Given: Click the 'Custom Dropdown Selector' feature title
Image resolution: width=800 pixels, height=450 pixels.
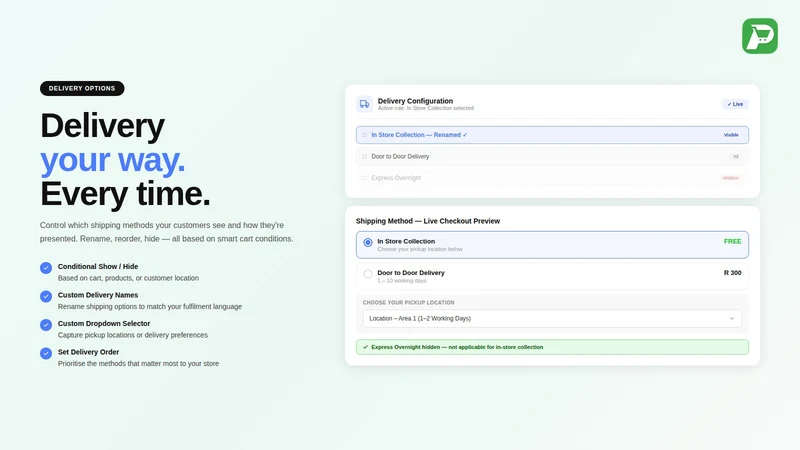Looking at the screenshot, I should coord(104,323).
